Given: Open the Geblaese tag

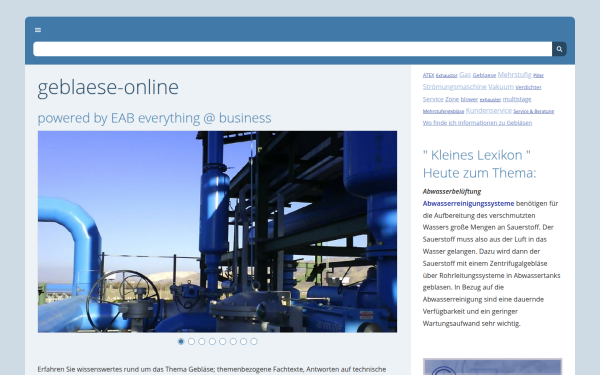Looking at the screenshot, I should click(484, 75).
